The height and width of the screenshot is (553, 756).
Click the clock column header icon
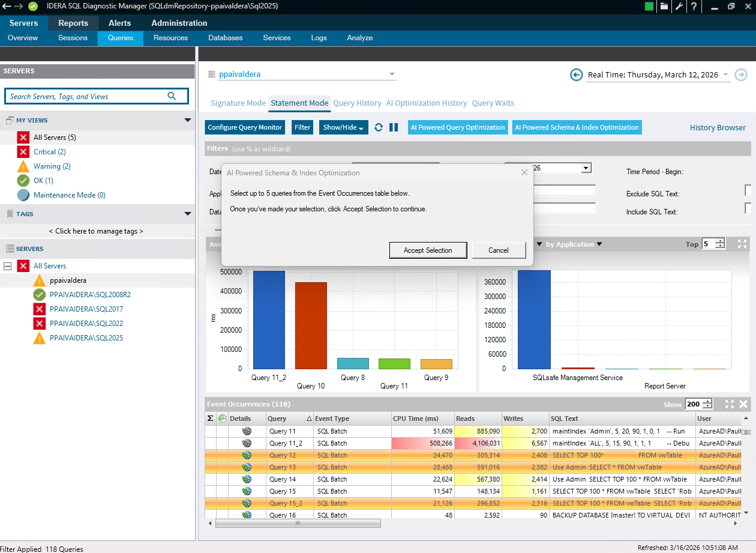pos(222,419)
